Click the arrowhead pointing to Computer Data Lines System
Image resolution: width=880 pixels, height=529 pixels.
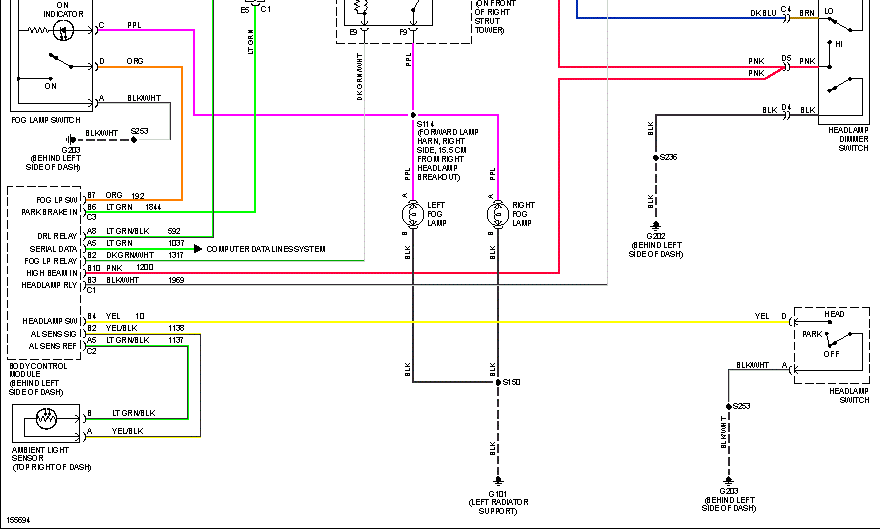coord(198,249)
